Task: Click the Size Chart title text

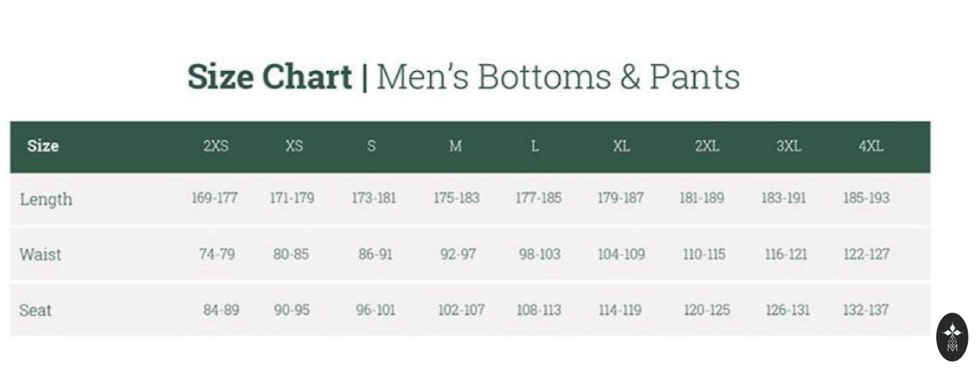Action: pyautogui.click(x=270, y=77)
